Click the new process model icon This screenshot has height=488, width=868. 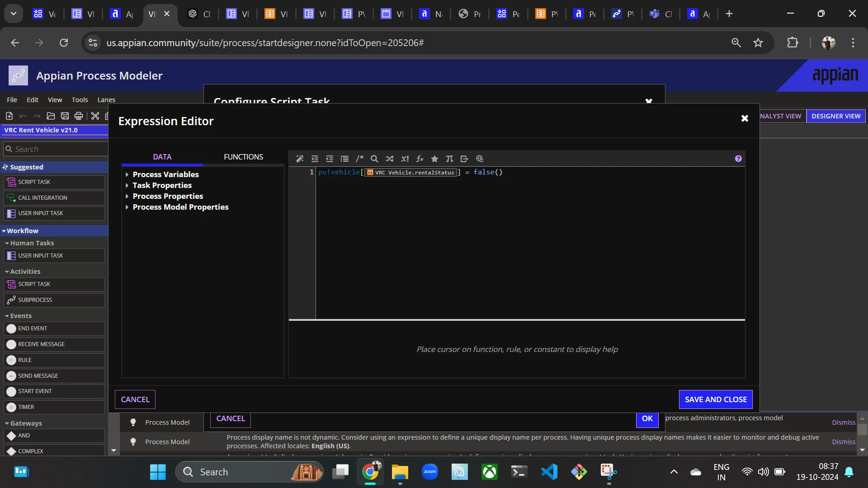9,116
